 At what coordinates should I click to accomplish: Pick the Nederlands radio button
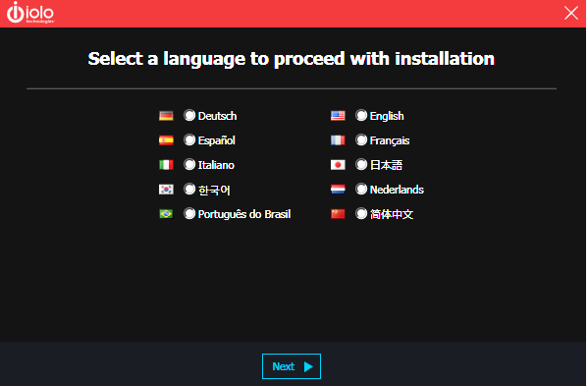[361, 189]
